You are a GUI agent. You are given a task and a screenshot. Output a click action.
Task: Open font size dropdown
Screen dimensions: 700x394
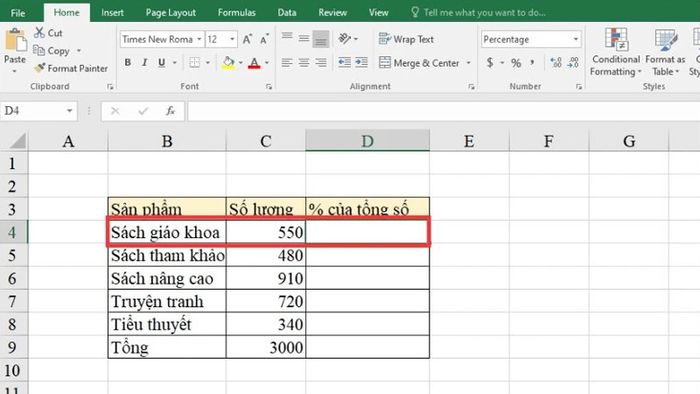click(232, 39)
